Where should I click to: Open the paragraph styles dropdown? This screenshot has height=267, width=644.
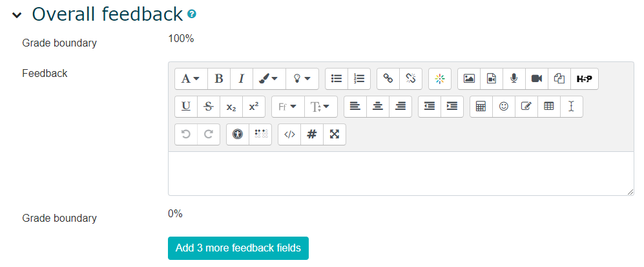coord(191,79)
